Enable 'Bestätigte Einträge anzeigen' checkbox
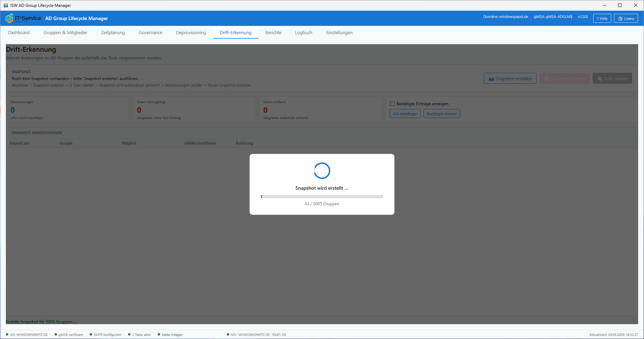 tap(392, 104)
